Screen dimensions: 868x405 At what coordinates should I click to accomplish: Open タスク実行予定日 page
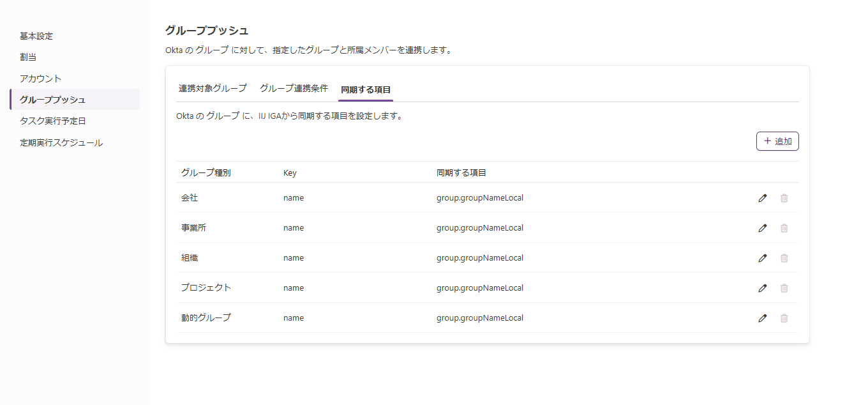tap(53, 121)
